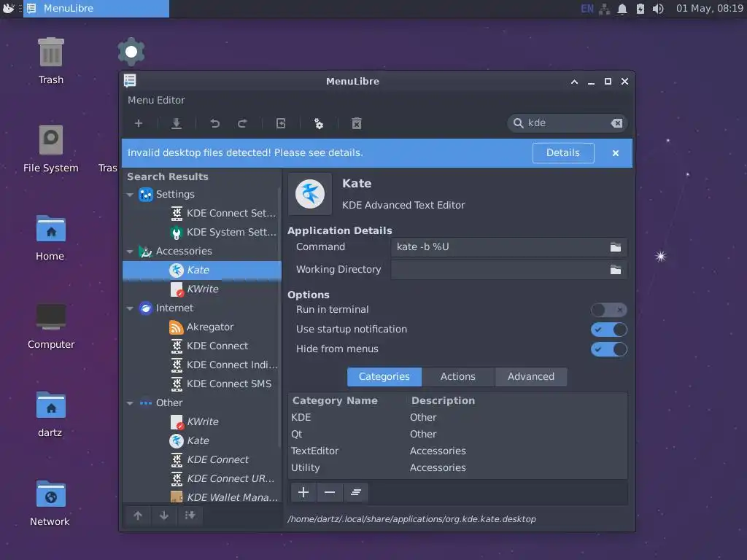Viewport: 747px width, 560px height.
Task: Select KDE Connect Set... under Settings
Action: click(202, 214)
